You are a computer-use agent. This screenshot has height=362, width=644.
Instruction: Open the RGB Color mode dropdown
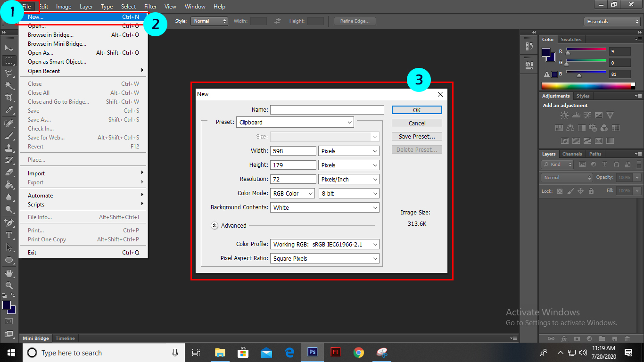coord(292,193)
